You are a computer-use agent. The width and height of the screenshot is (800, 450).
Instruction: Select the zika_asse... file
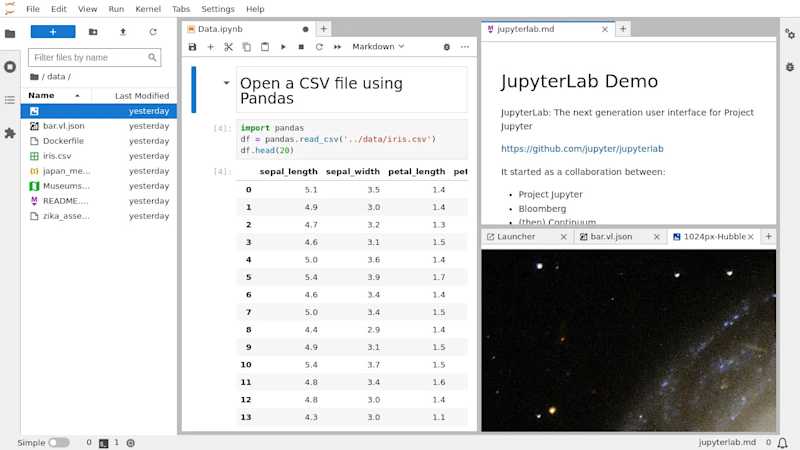99,216
